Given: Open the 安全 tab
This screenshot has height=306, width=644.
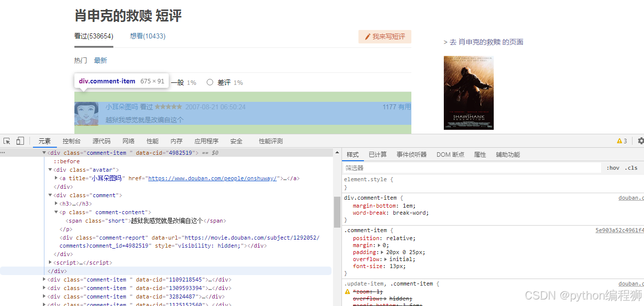Looking at the screenshot, I should (x=236, y=141).
